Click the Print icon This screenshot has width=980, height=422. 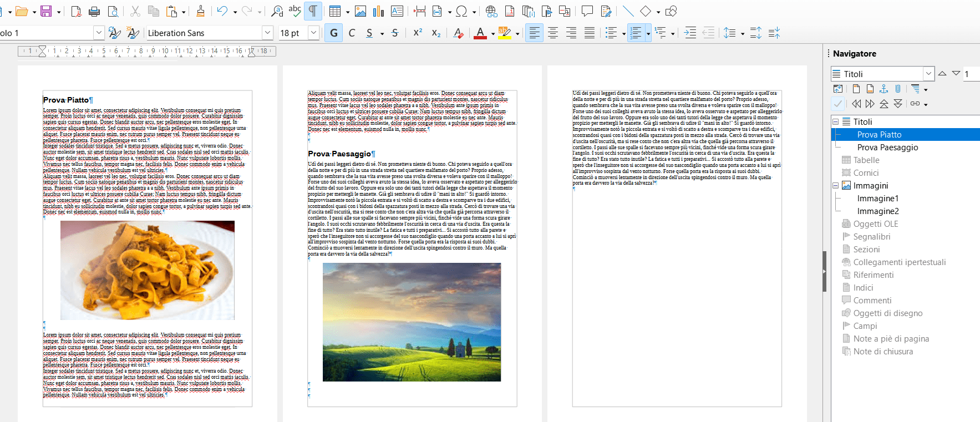tap(94, 11)
